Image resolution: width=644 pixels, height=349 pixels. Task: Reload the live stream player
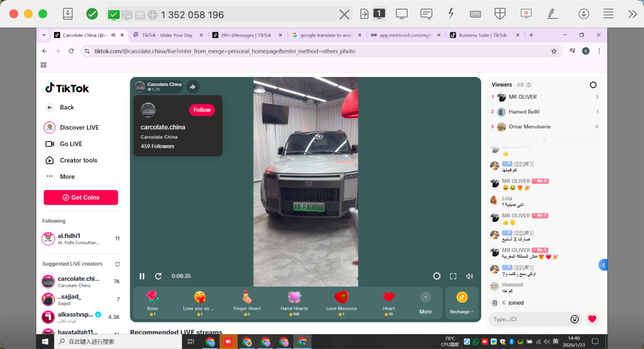pos(158,276)
